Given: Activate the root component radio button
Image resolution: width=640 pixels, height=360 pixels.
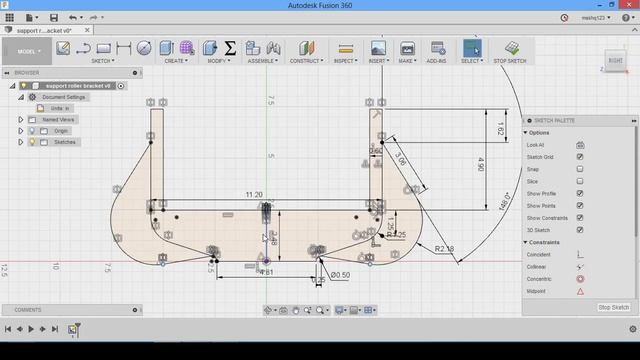Looking at the screenshot, I should [x=121, y=86].
